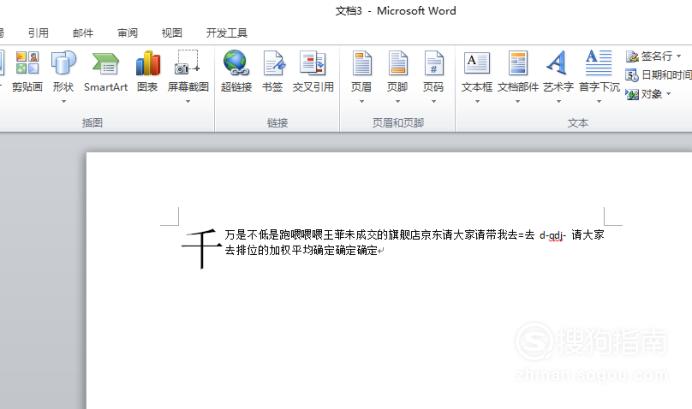Insert an Object (对象)
Screen dimensions: 692x409
(x=644, y=94)
